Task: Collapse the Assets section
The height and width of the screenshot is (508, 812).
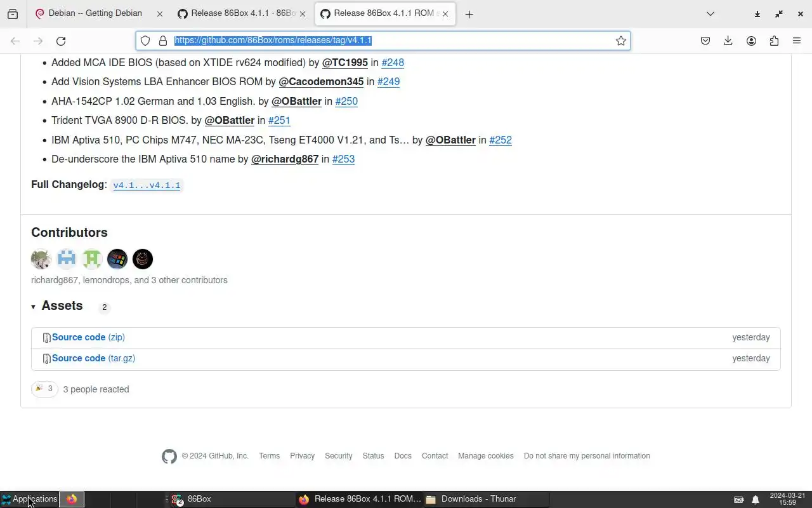Action: coord(57,306)
